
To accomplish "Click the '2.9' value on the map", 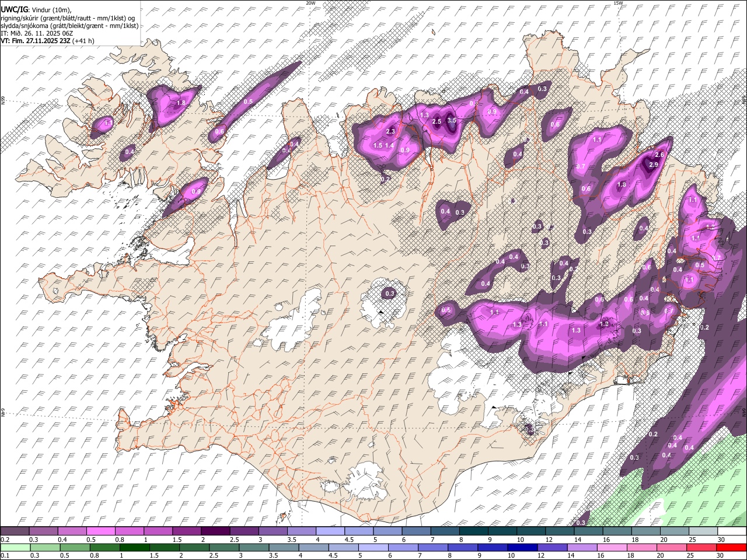I will click(x=654, y=165).
